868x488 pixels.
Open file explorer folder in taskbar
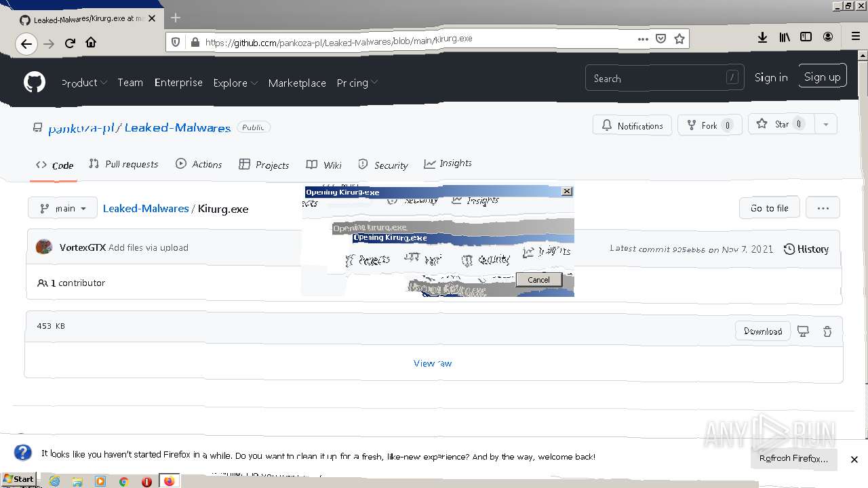click(x=77, y=481)
